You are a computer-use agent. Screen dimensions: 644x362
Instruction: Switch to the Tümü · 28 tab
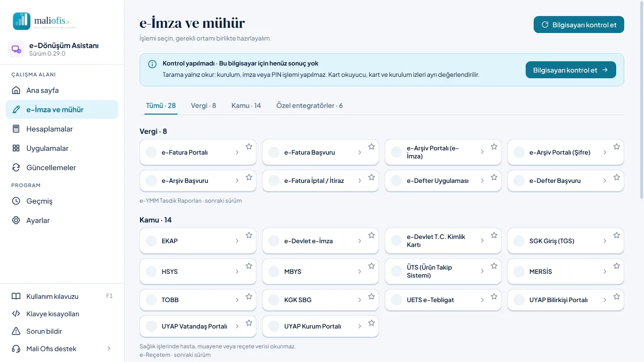point(161,106)
